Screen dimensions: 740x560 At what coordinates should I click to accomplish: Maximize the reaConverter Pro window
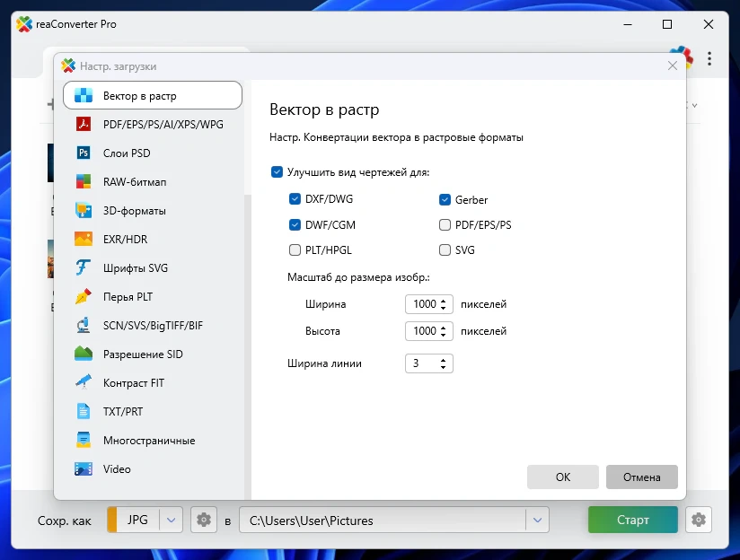[x=667, y=24]
